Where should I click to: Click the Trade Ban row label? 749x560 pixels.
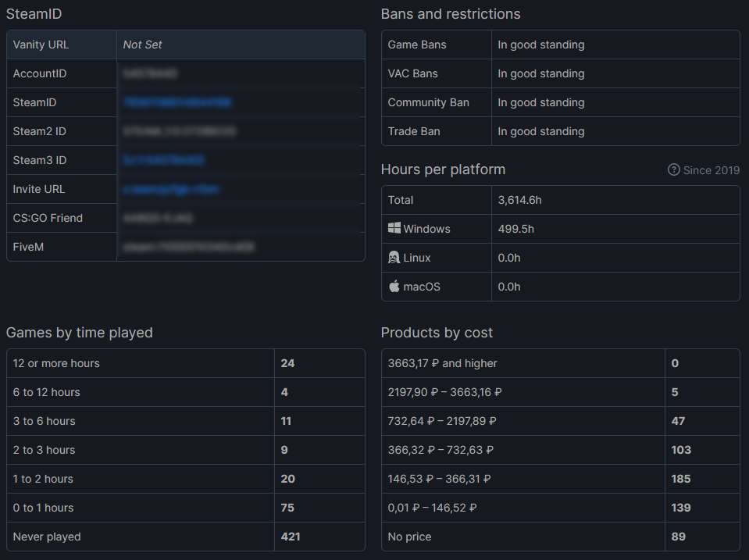(414, 131)
